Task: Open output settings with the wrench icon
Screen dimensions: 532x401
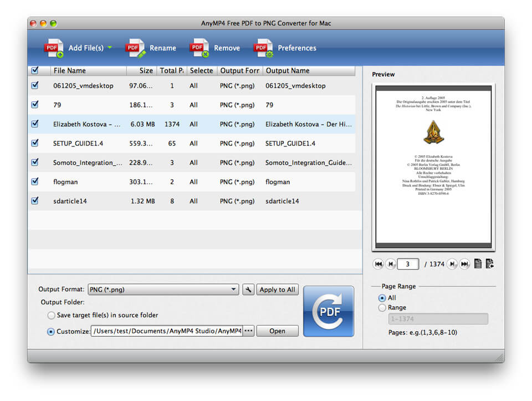Action: point(248,289)
